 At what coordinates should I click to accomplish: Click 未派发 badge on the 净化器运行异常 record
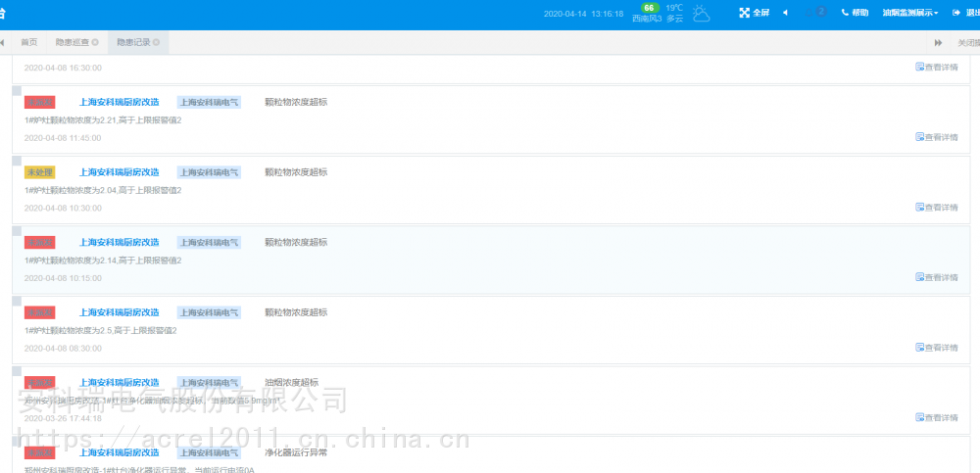tap(40, 452)
